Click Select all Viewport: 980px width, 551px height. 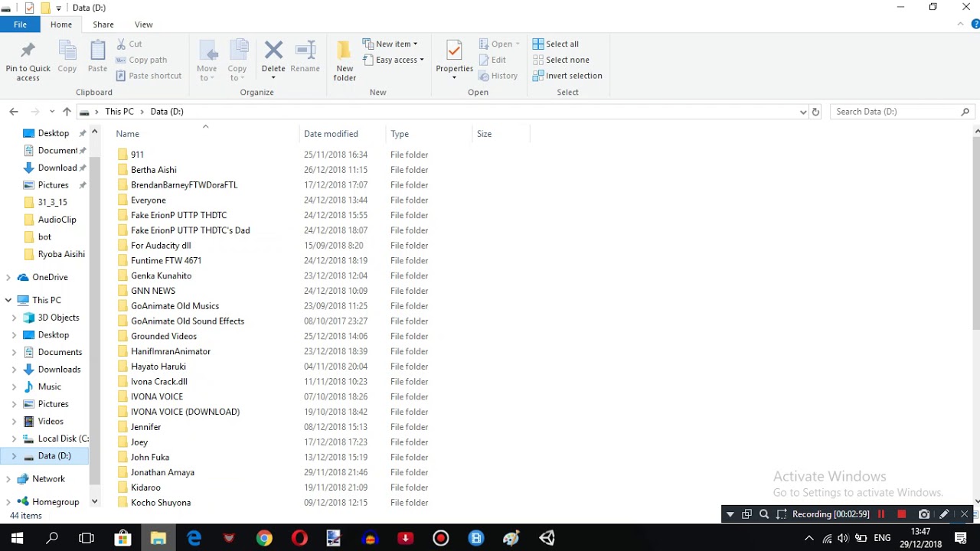point(556,44)
